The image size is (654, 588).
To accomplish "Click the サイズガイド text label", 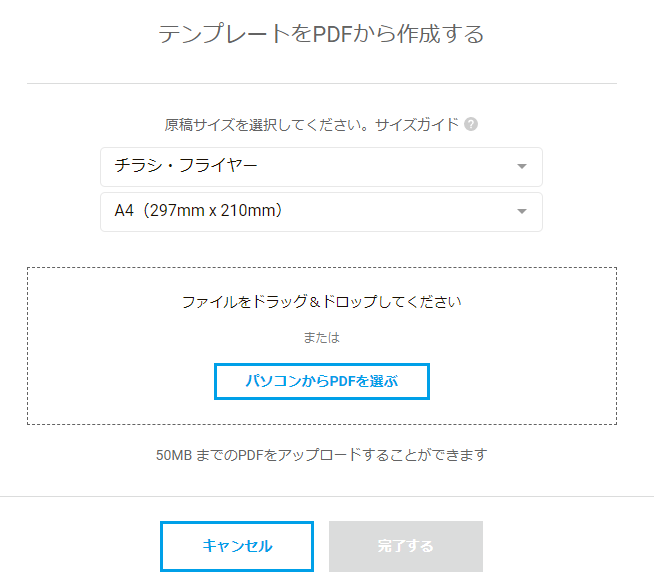I will (x=417, y=125).
